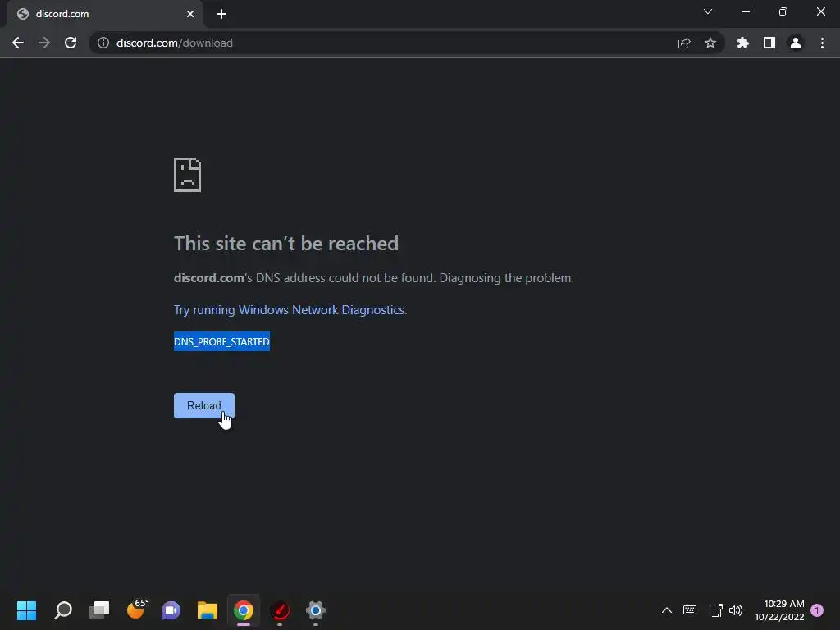840x630 pixels.
Task: Click the sad page error icon
Action: [x=188, y=175]
